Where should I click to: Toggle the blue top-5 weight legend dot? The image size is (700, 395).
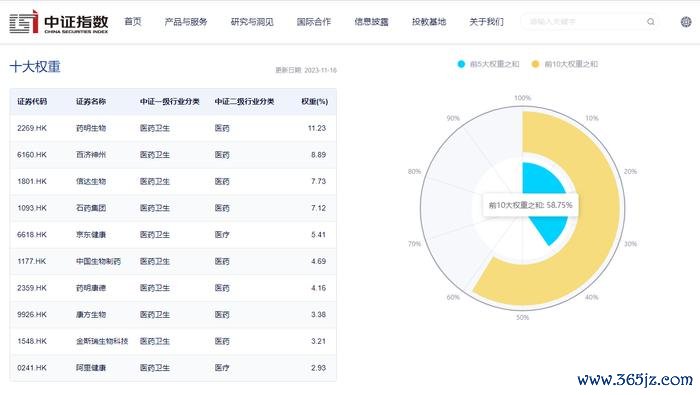461,64
